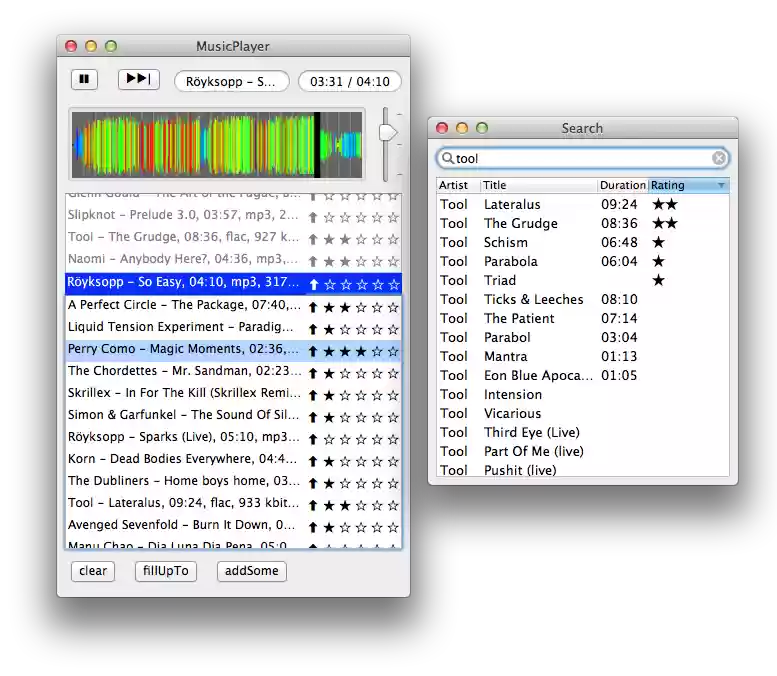Move up arrow for Tool Lateralus queue row

tap(313, 505)
